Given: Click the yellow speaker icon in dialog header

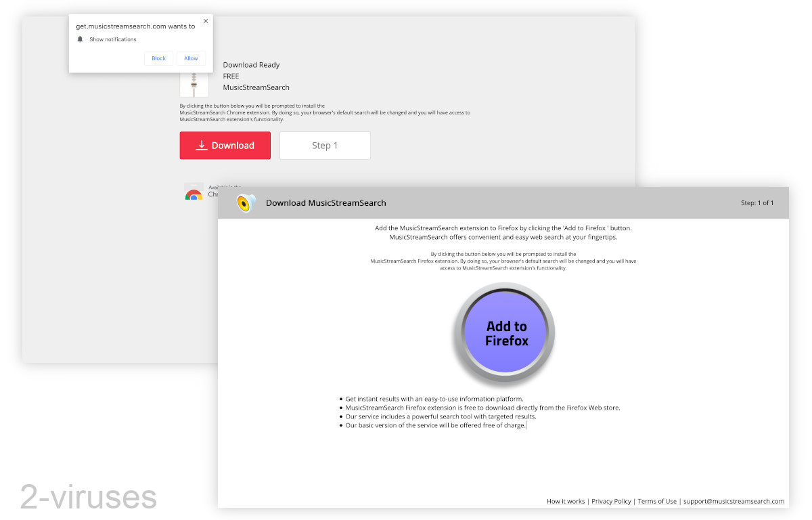Looking at the screenshot, I should (x=244, y=202).
